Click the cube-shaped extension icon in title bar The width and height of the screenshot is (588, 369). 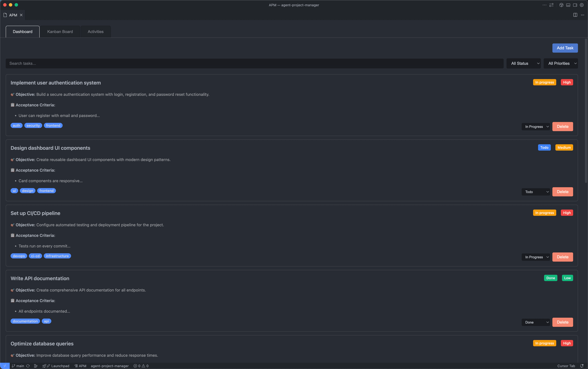tap(562, 5)
